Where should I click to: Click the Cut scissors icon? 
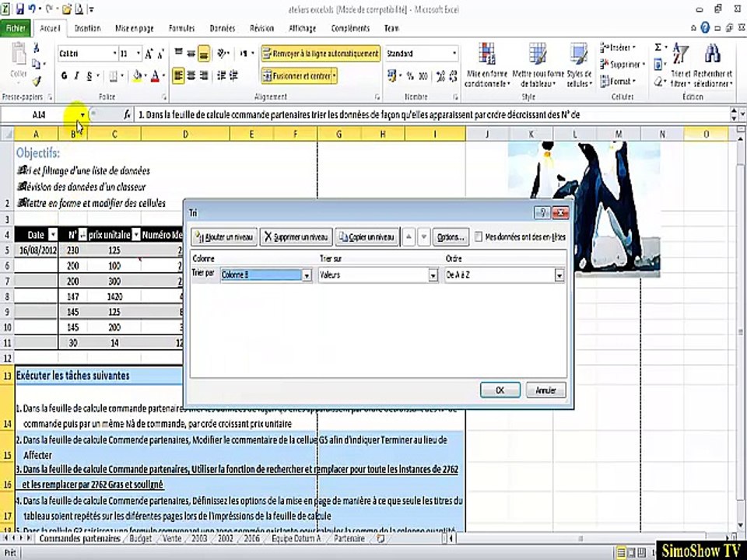(x=37, y=48)
